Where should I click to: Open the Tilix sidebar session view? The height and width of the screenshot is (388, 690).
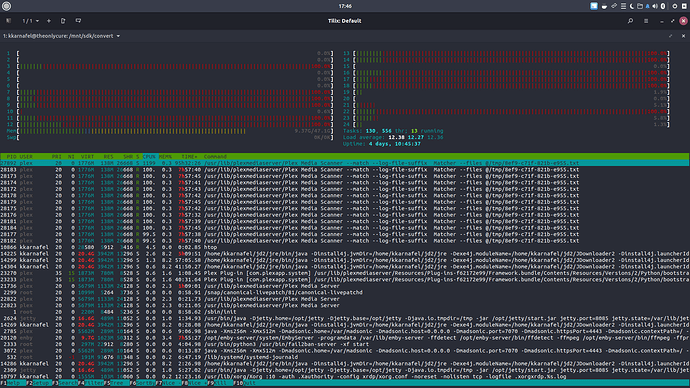coord(8,21)
